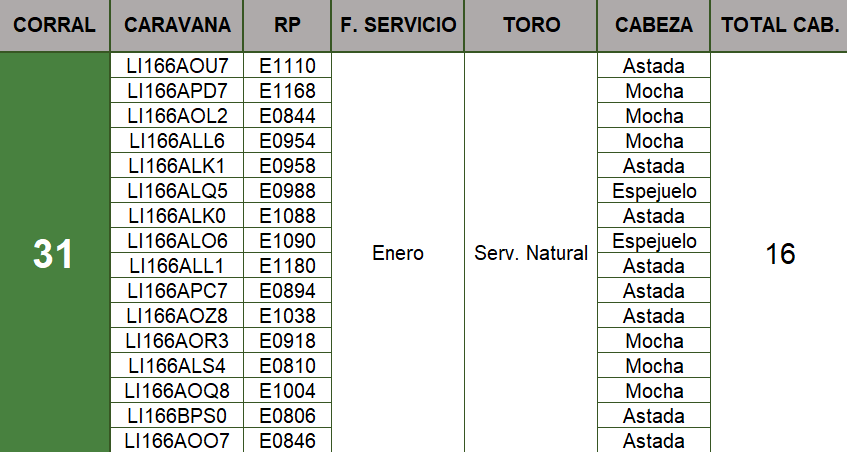Select the F. SERVICIO header cell
The width and height of the screenshot is (847, 452).
pos(398,25)
